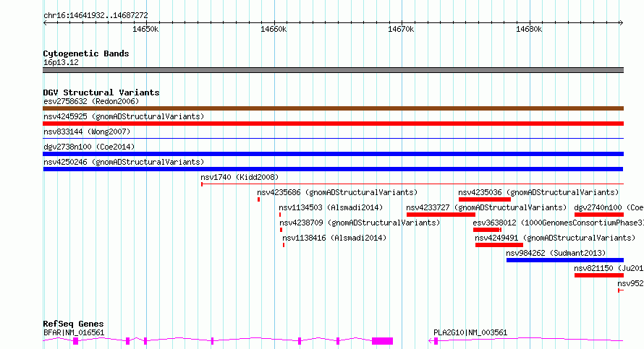Viewport: 644px width, 349px height.
Task: Click the PLA2G10|NM_003561 gene label
Action: click(x=470, y=332)
